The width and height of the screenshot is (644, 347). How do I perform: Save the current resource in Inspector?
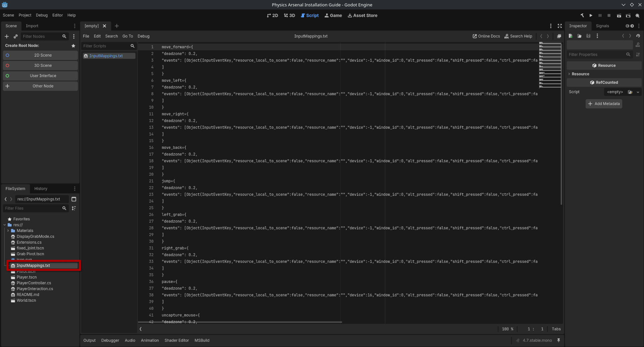(588, 36)
